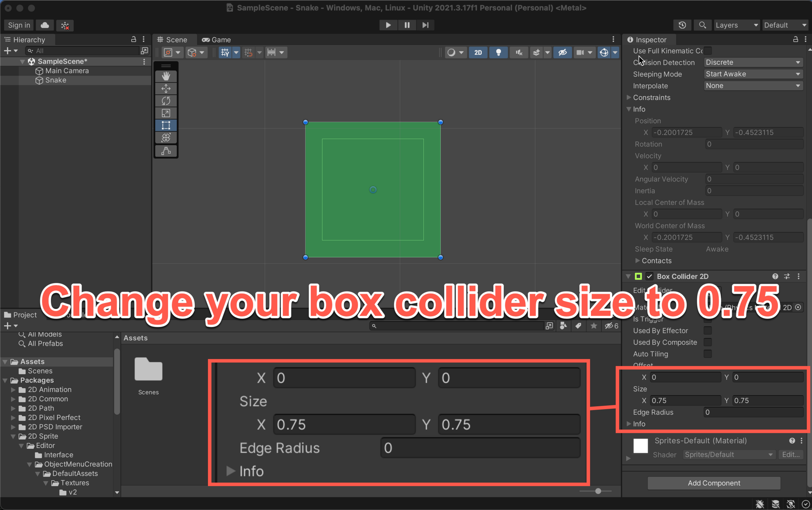Enable Used By Effector checkbox

[x=708, y=331]
